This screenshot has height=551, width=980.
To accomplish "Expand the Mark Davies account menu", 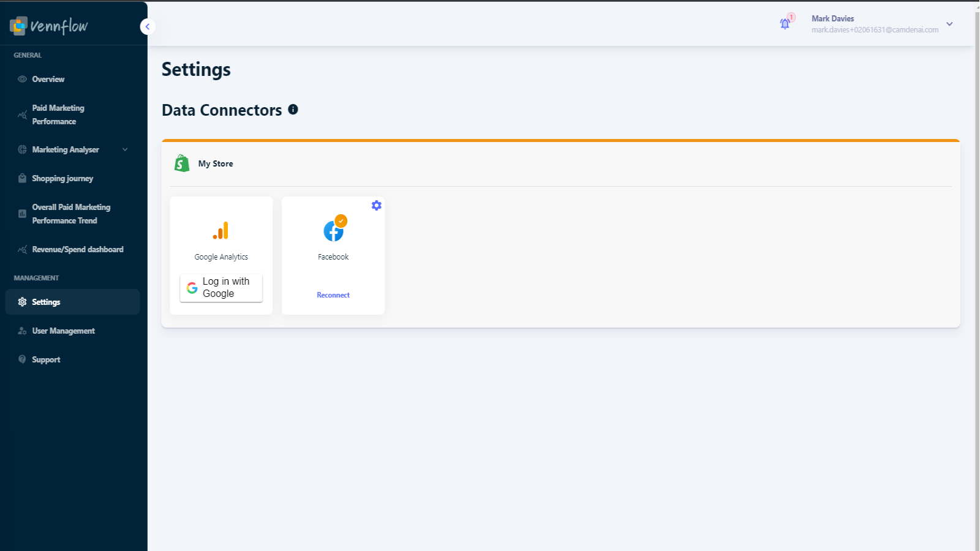I will (949, 24).
